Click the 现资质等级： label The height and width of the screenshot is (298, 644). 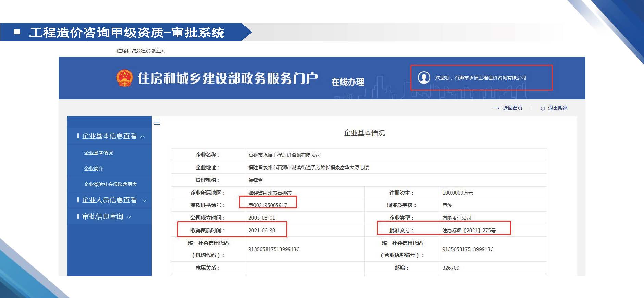401,205
